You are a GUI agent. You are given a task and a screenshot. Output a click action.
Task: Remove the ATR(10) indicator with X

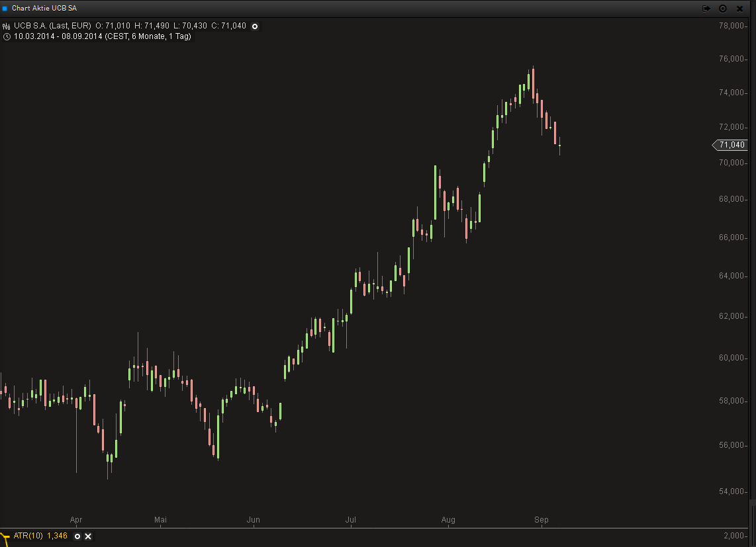click(x=88, y=536)
